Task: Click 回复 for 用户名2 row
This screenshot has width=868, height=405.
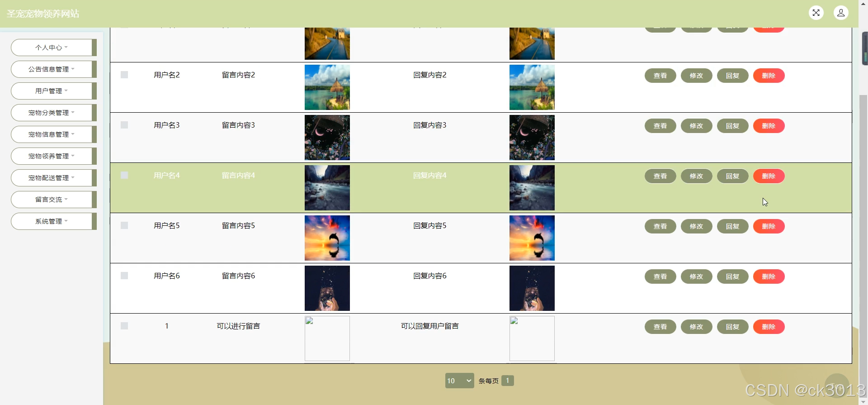Action: point(732,76)
